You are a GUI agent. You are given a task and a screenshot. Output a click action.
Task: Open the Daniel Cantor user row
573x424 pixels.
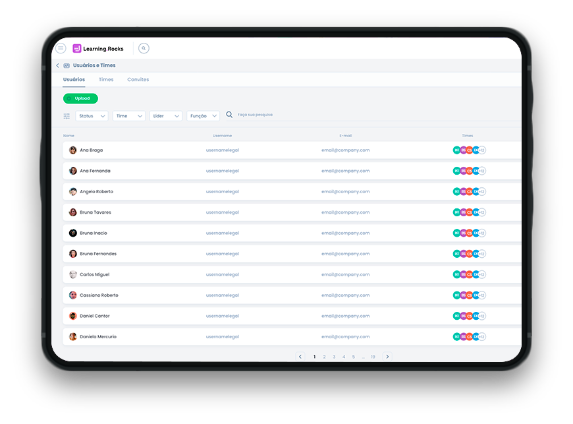pos(292,316)
